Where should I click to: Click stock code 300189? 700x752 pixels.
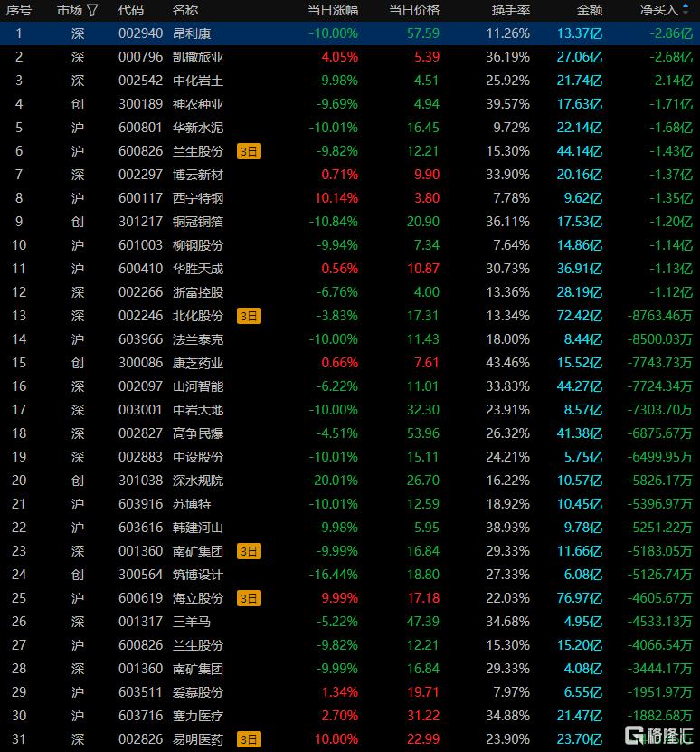pos(141,104)
